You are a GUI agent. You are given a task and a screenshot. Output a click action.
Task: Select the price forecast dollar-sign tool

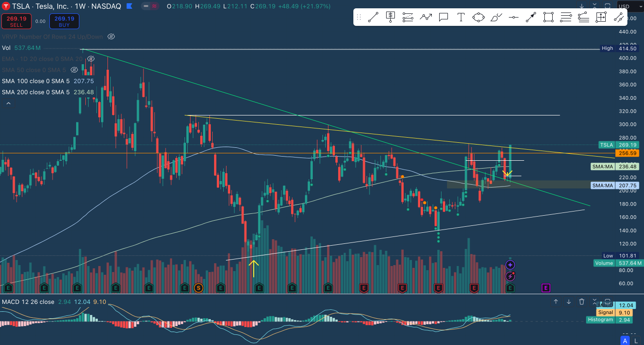(x=391, y=18)
